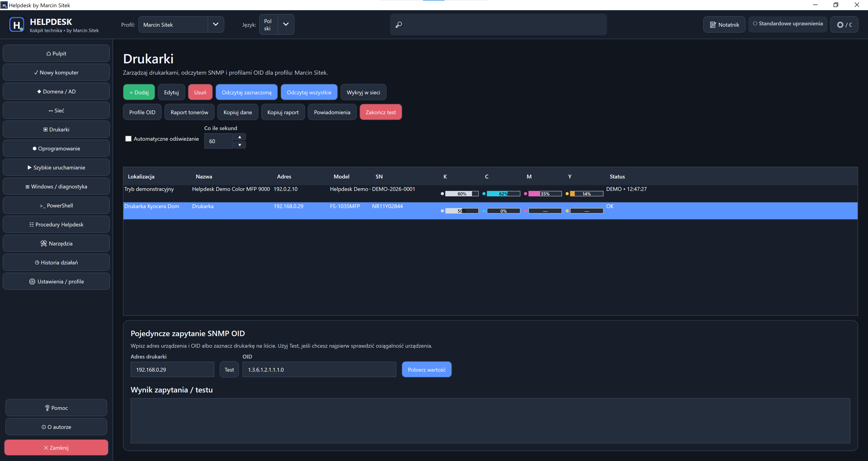Decrease the refresh seconds value
868x461 pixels.
point(240,145)
